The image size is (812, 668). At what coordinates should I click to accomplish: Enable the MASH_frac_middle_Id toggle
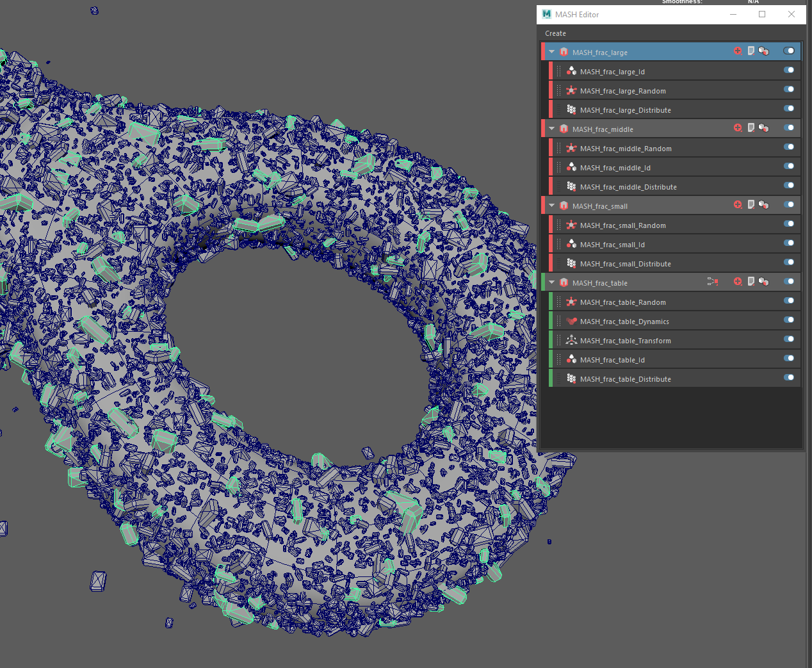[x=788, y=166]
